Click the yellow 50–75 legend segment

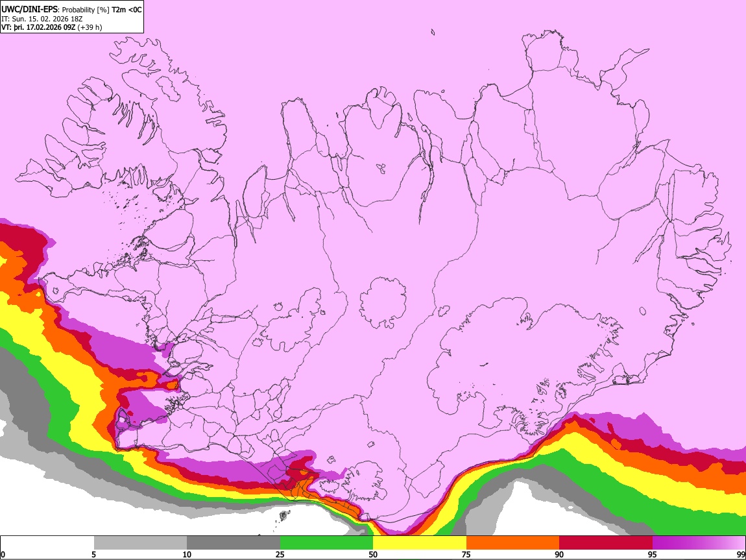tap(420, 543)
